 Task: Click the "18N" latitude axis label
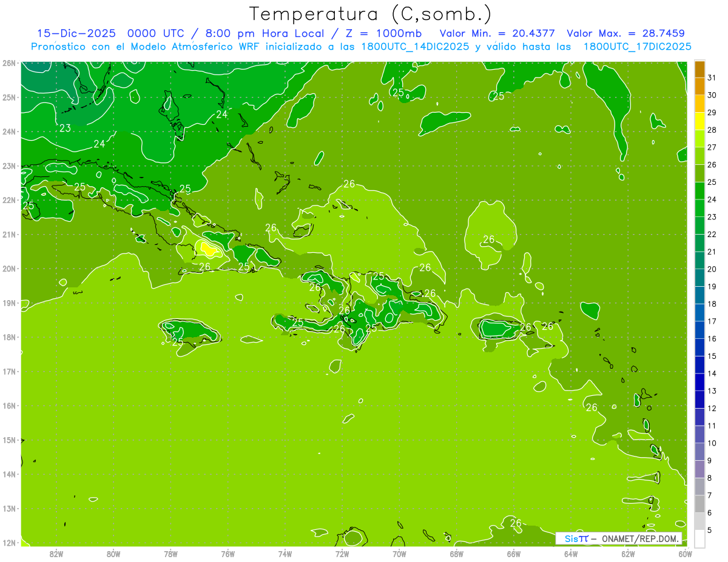(x=8, y=337)
